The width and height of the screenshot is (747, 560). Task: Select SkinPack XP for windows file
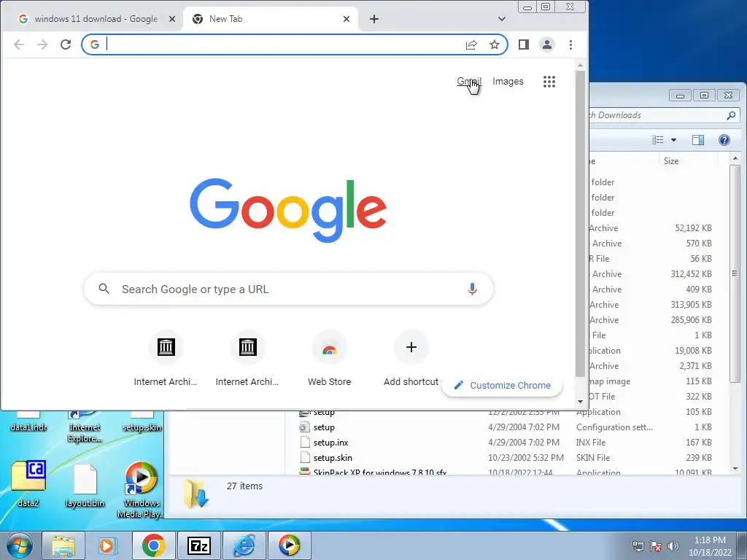[379, 472]
